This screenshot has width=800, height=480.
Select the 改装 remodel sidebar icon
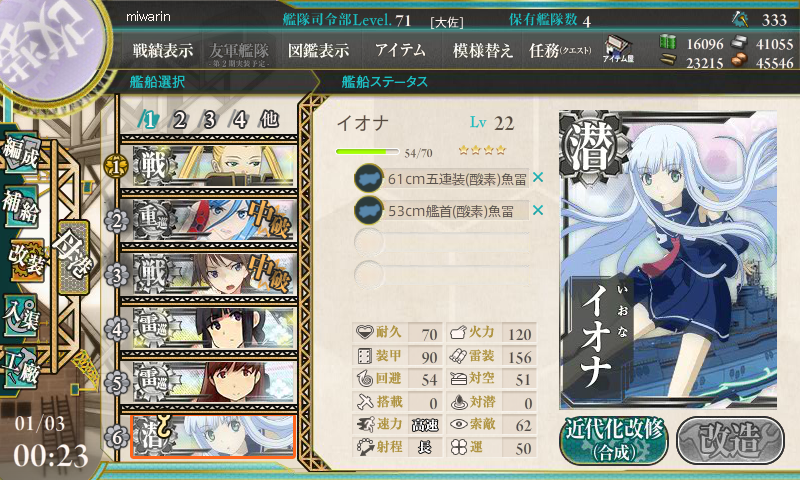coord(26,260)
